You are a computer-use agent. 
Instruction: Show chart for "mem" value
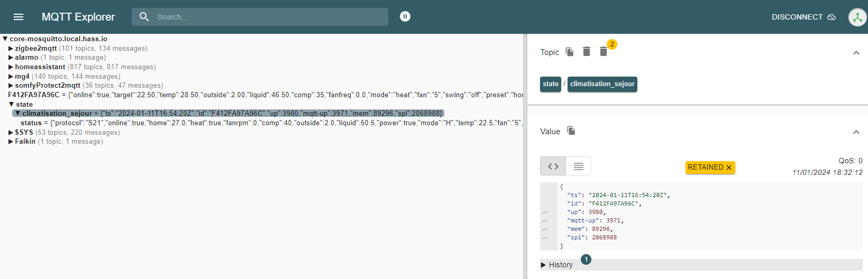point(545,229)
